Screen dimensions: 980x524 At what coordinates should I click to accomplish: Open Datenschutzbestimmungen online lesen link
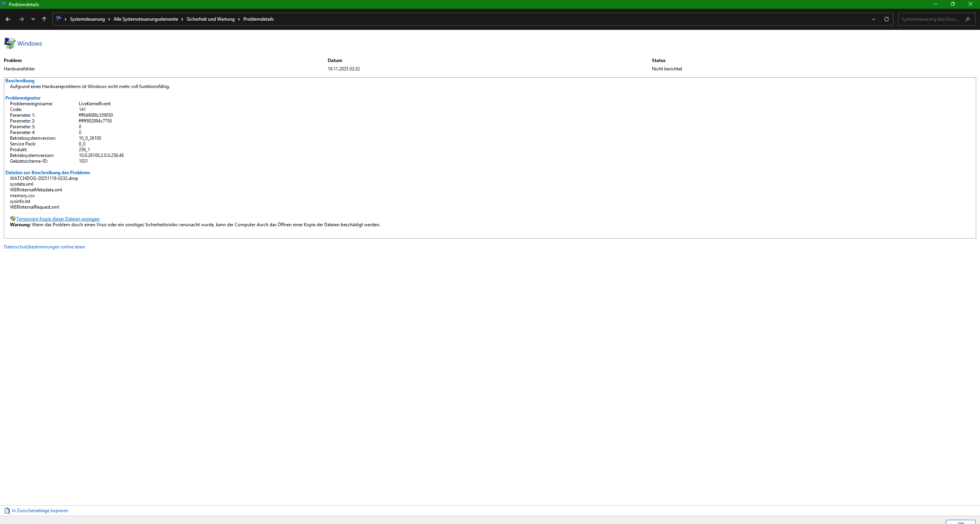click(44, 247)
